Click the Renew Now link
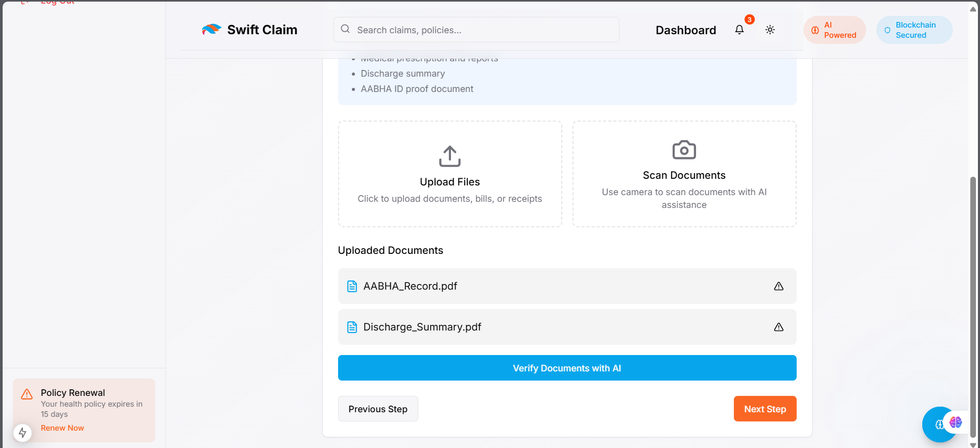This screenshot has height=448, width=980. pyautogui.click(x=62, y=428)
